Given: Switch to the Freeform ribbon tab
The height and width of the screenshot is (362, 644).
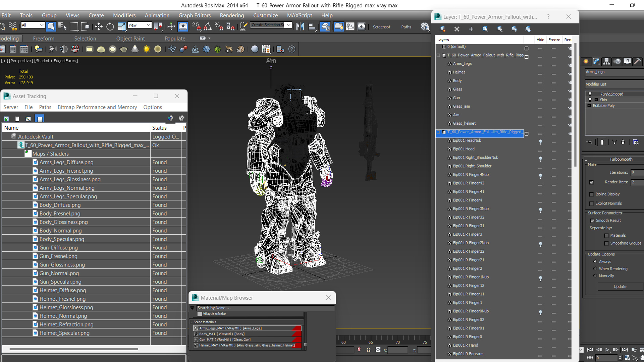Looking at the screenshot, I should [43, 39].
